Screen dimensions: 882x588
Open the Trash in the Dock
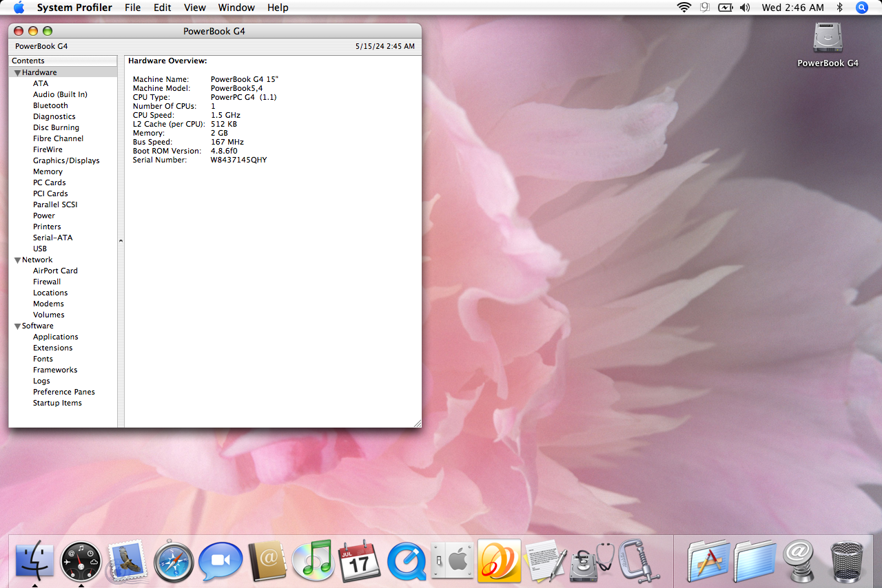[847, 562]
